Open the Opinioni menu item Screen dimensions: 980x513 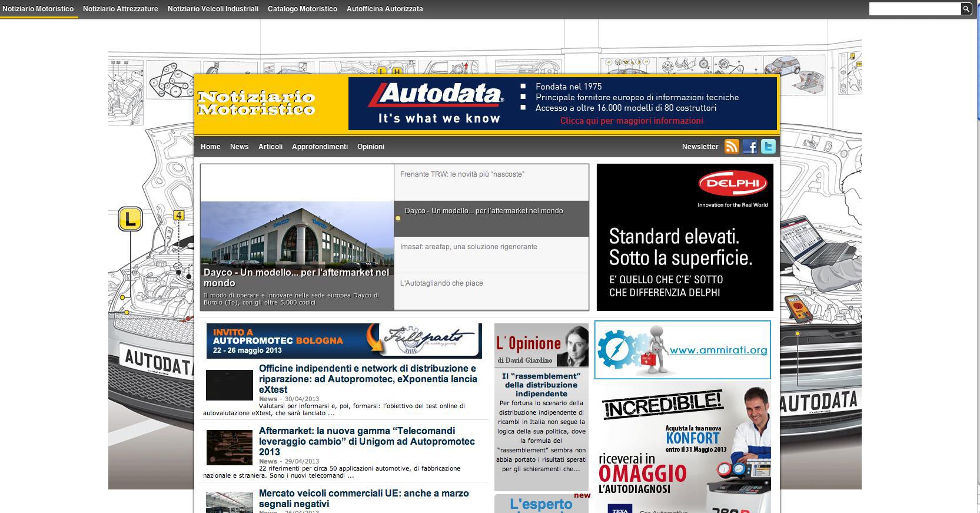(371, 147)
